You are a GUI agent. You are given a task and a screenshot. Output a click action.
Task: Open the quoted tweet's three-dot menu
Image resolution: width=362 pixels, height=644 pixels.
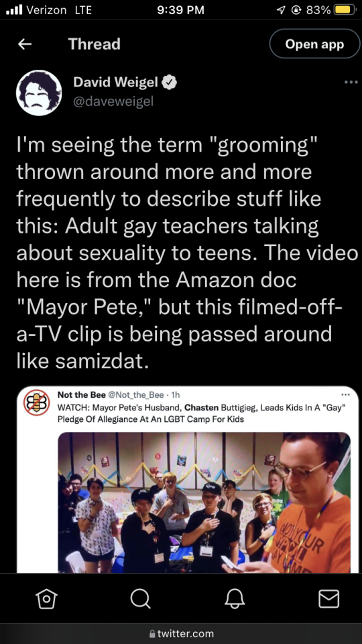click(346, 395)
